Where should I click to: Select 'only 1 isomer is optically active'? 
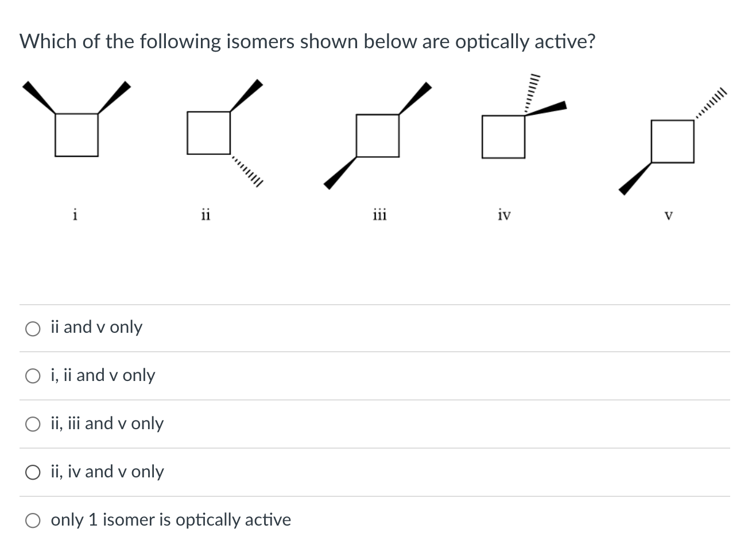click(33, 521)
